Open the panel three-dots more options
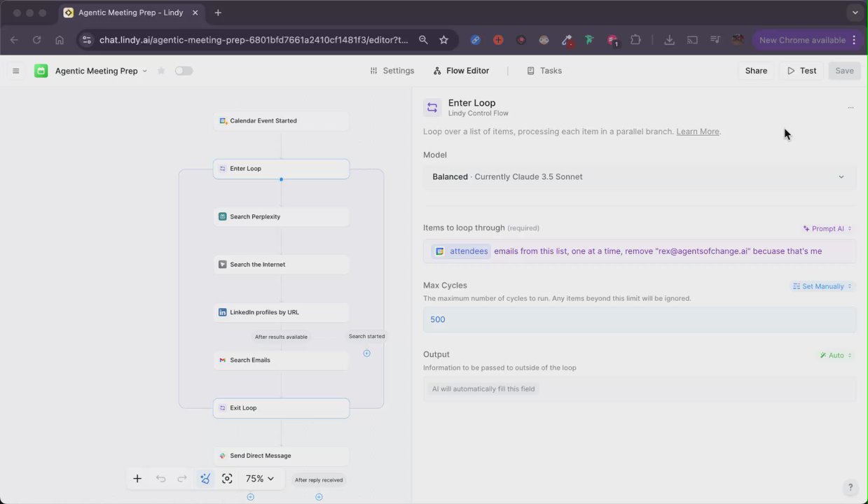 (850, 108)
